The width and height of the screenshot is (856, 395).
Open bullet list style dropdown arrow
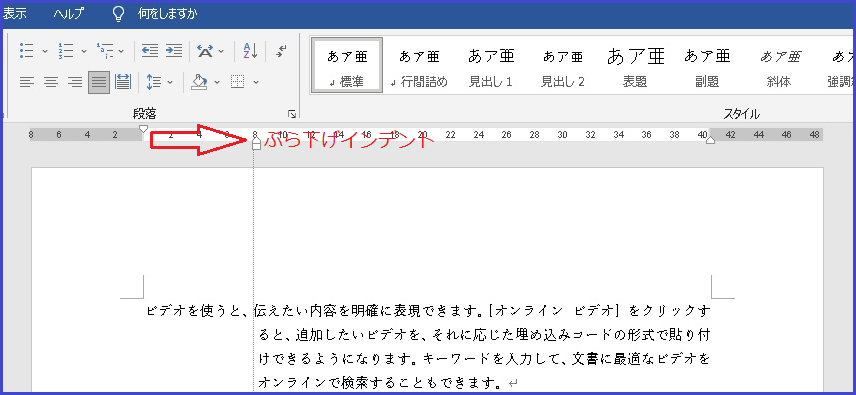pos(45,51)
